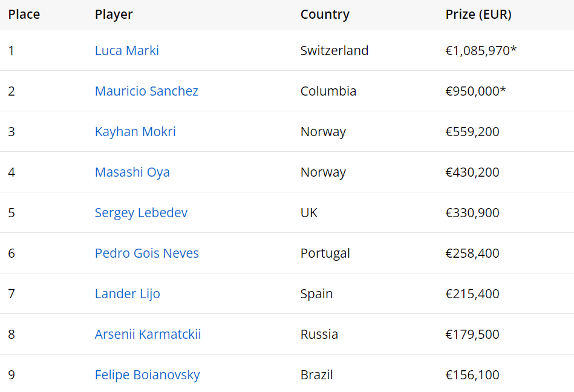Open Mauricio Sanchez player profile
This screenshot has width=574, height=392.
click(146, 91)
